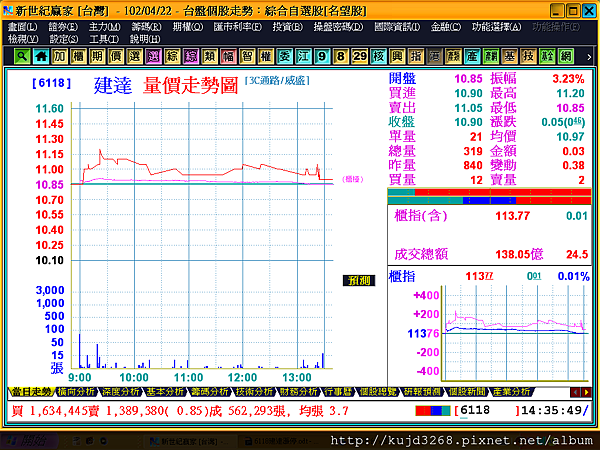600x450 pixels.
Task: Select the 當日走勢 tab
Action: 31,392
